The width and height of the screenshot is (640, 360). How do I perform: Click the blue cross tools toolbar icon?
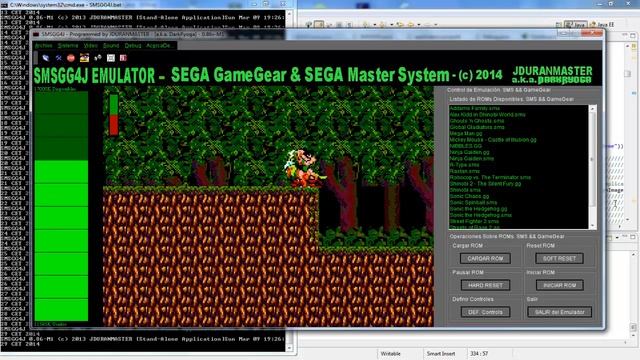(x=59, y=58)
